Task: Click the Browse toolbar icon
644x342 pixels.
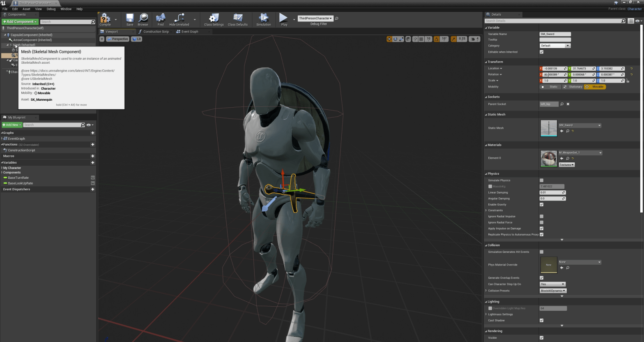Action: click(143, 19)
